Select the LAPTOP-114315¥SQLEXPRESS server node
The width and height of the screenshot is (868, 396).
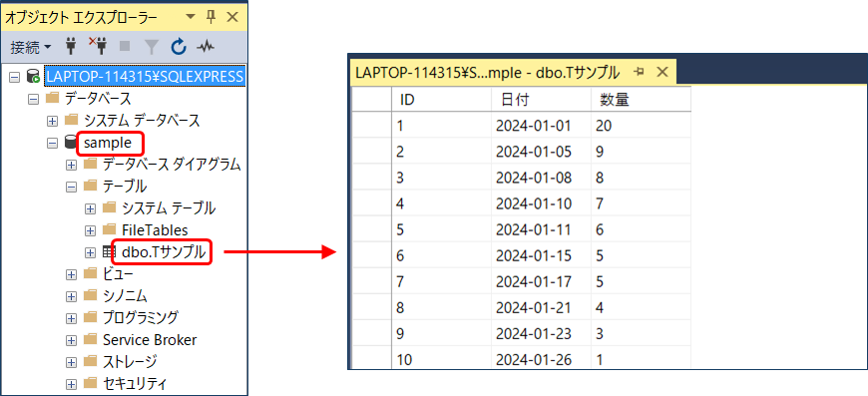click(x=145, y=77)
